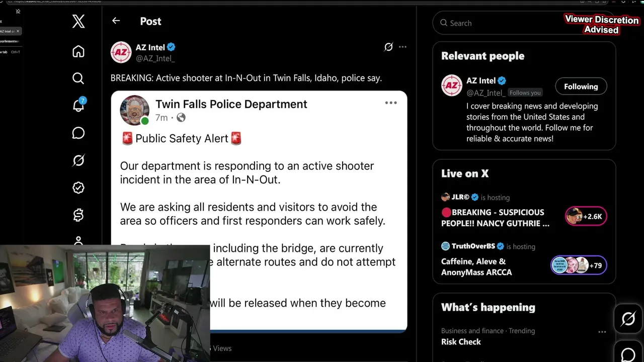The image size is (644, 362).
Task: Open the more options menu on AZ Intel's post
Action: tap(403, 47)
